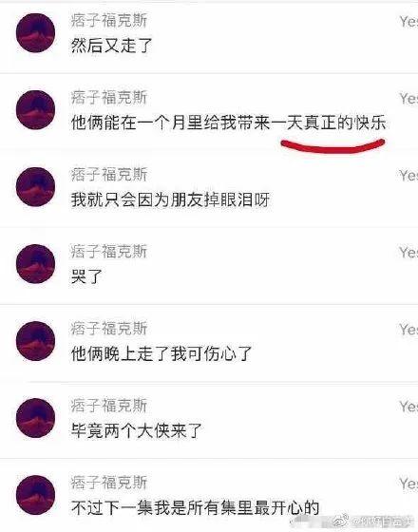
Task: Tap message "不过下一集我是所有集里最开心的"
Action: click(196, 507)
